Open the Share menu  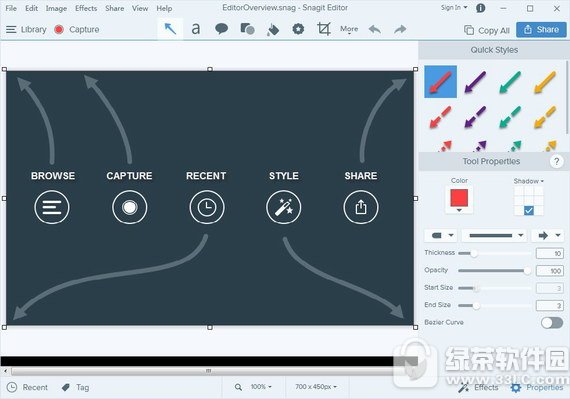point(115,8)
